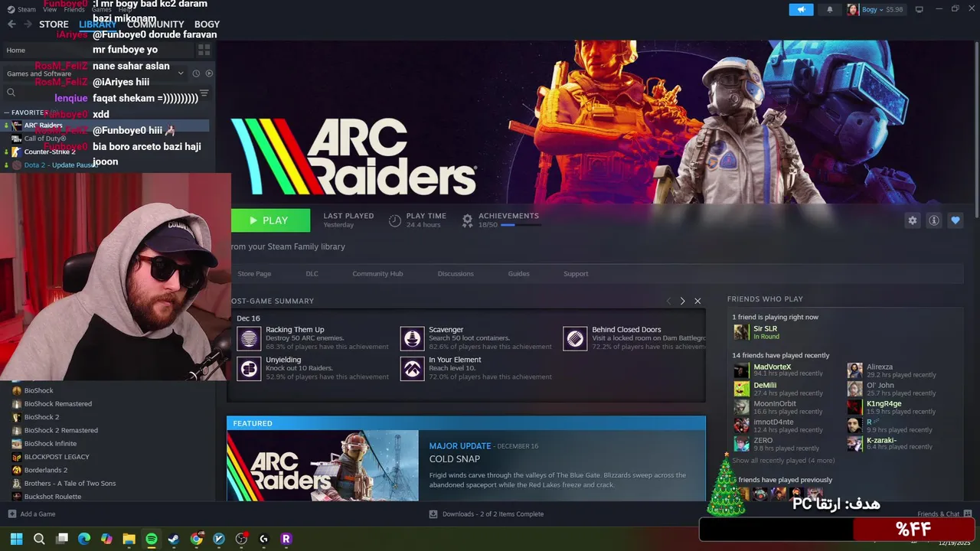The image size is (980, 551).
Task: Open Task View on the taskbar
Action: [x=62, y=539]
